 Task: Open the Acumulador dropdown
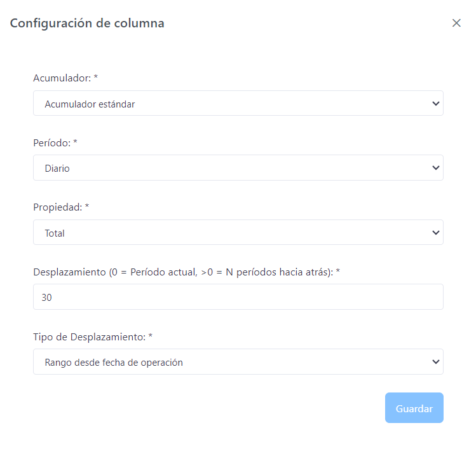pyautogui.click(x=238, y=103)
